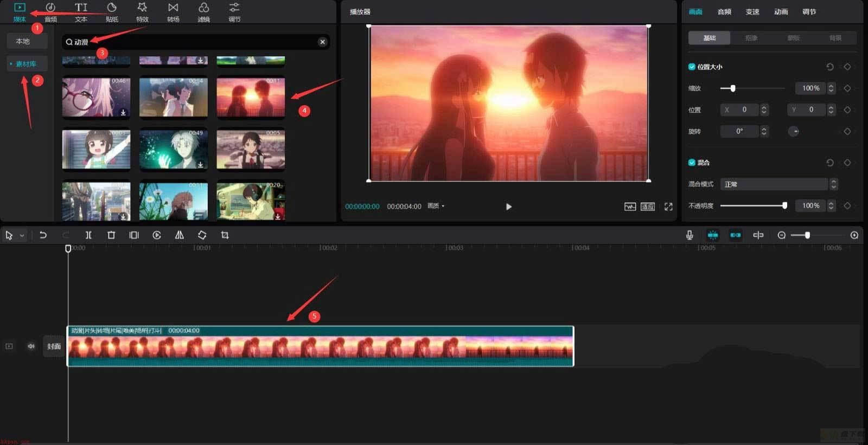The image size is (868, 445).
Task: Open the 调节 adjustment tab in the top toolbar
Action: [234, 12]
